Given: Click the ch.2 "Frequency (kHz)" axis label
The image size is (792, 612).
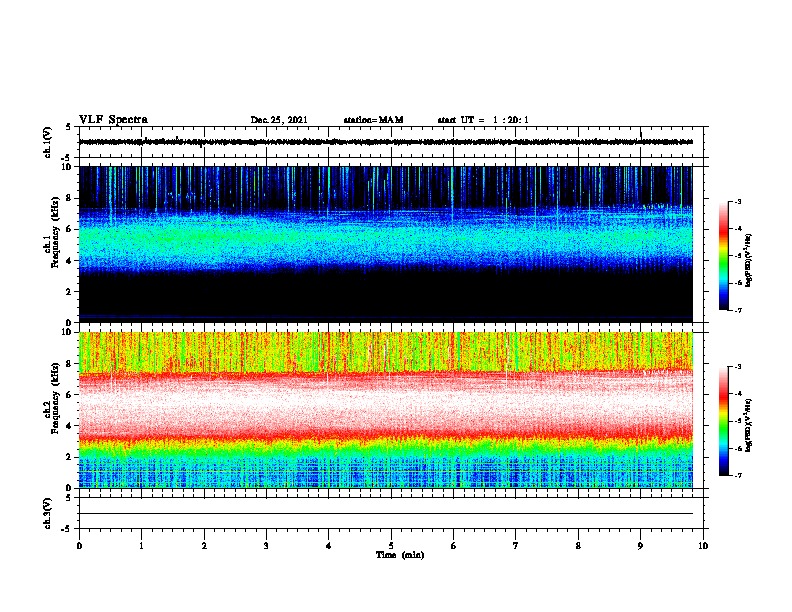Looking at the screenshot, I should point(56,398).
